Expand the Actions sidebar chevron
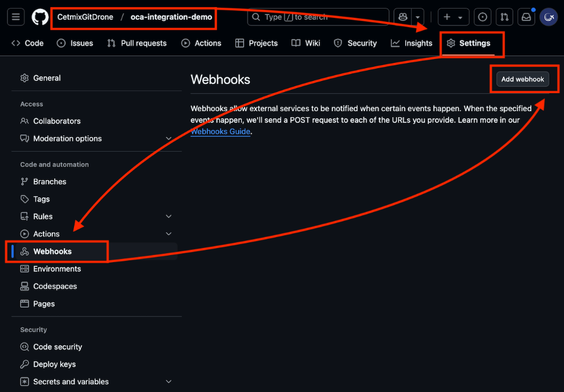Viewport: 564px width, 392px height. (x=169, y=234)
